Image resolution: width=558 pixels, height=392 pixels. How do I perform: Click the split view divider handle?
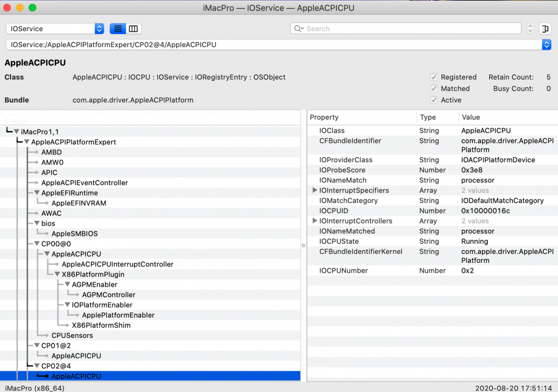tap(304, 245)
